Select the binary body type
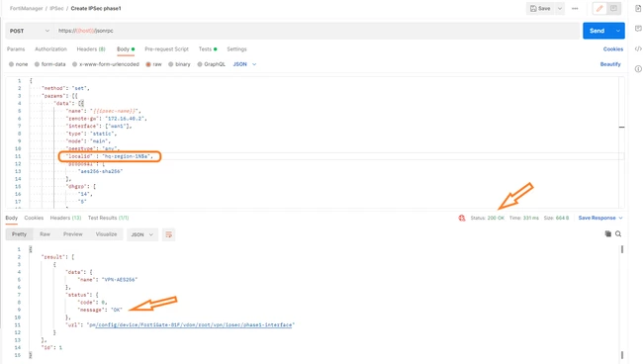643x364 pixels. tap(179, 64)
